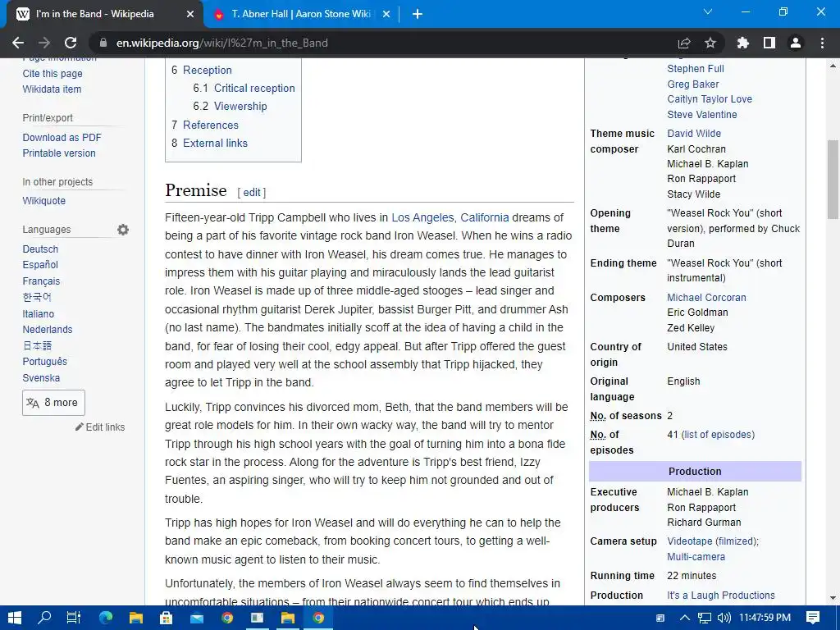Image resolution: width=840 pixels, height=630 pixels.
Task: Open the share this page icon
Action: click(684, 43)
